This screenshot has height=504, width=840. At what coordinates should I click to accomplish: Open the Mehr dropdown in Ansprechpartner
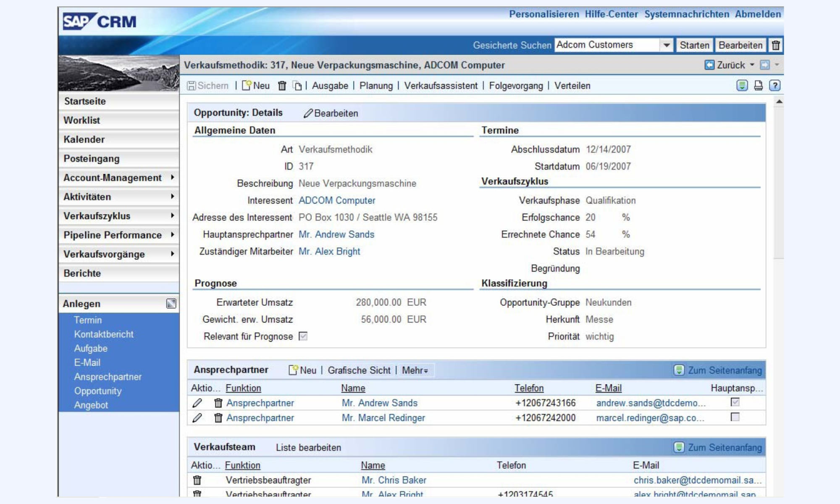click(x=415, y=370)
